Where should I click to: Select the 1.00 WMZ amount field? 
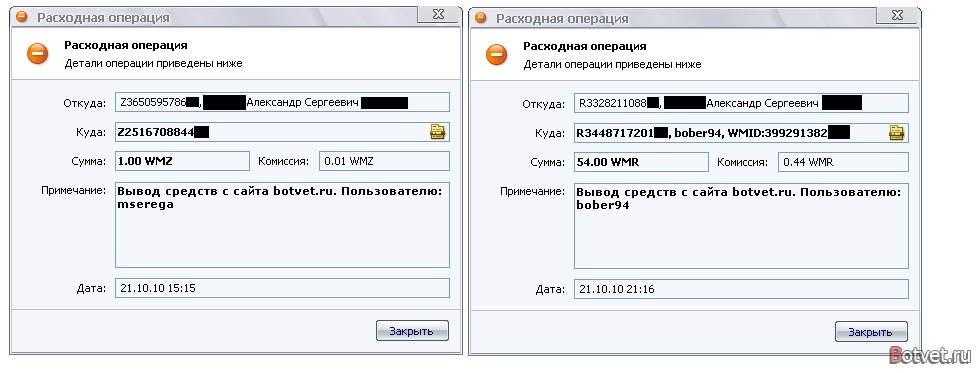[x=182, y=161]
